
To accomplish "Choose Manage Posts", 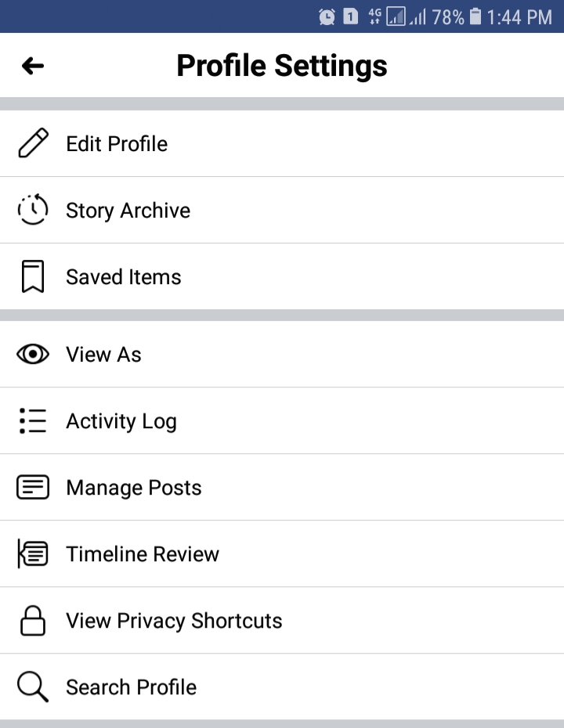I will [134, 488].
